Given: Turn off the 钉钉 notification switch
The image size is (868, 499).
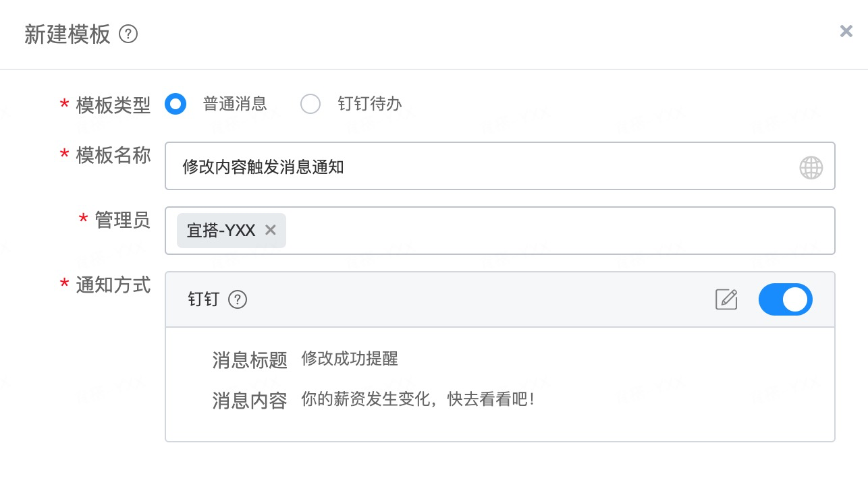Looking at the screenshot, I should (786, 299).
